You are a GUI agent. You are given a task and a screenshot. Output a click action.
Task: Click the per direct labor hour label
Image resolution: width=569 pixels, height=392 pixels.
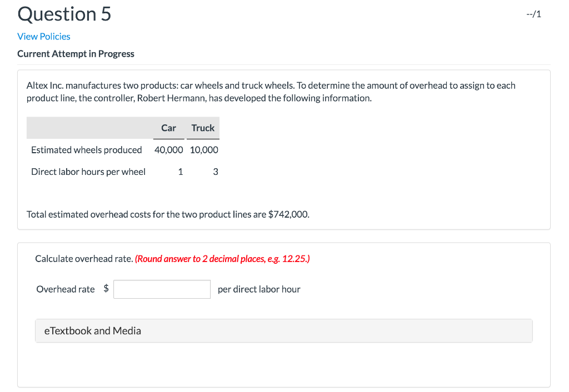click(x=259, y=289)
